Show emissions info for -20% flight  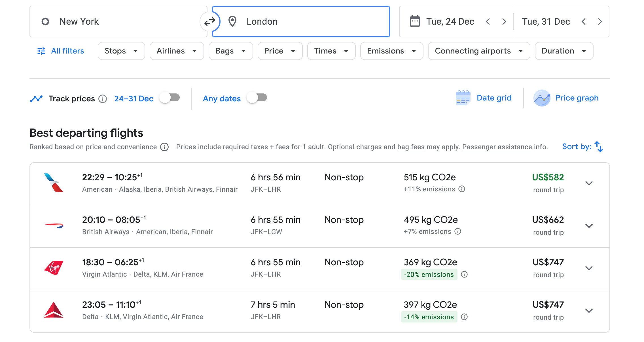464,274
